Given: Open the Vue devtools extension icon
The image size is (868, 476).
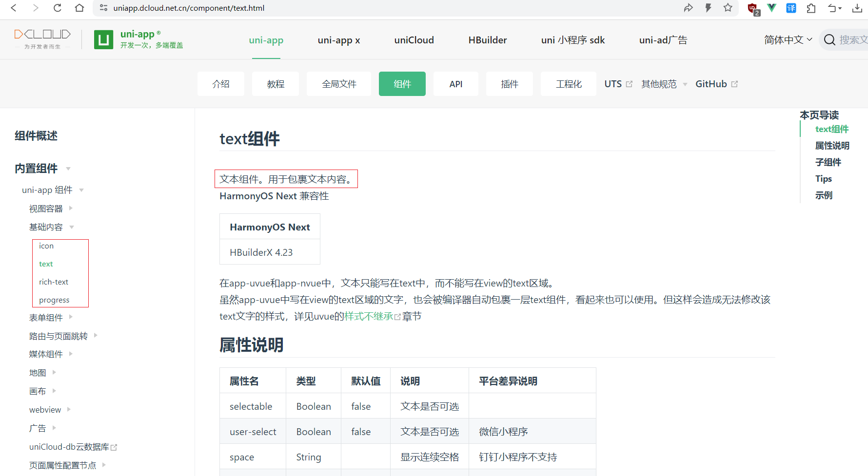Looking at the screenshot, I should click(x=771, y=8).
